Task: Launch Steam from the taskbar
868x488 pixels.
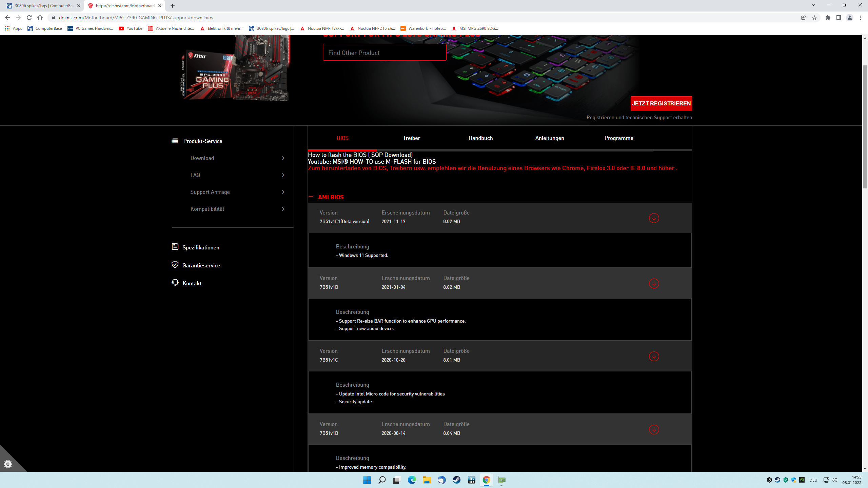Action: [x=456, y=480]
